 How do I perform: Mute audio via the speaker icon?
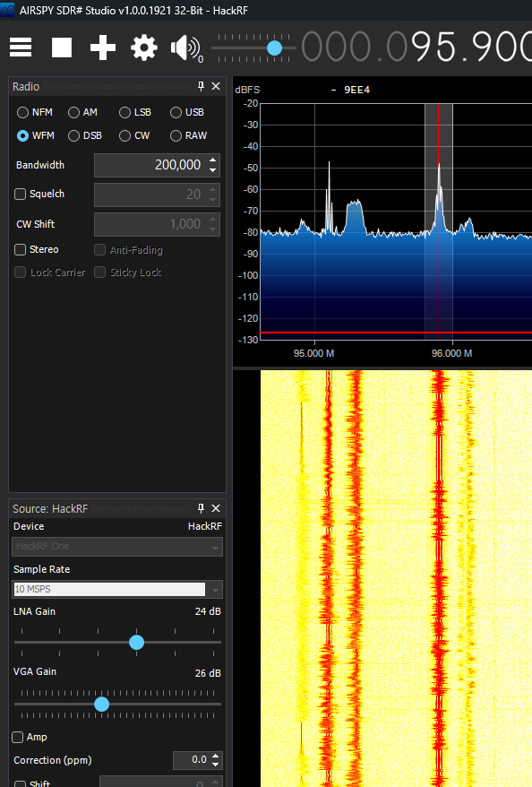click(x=185, y=48)
